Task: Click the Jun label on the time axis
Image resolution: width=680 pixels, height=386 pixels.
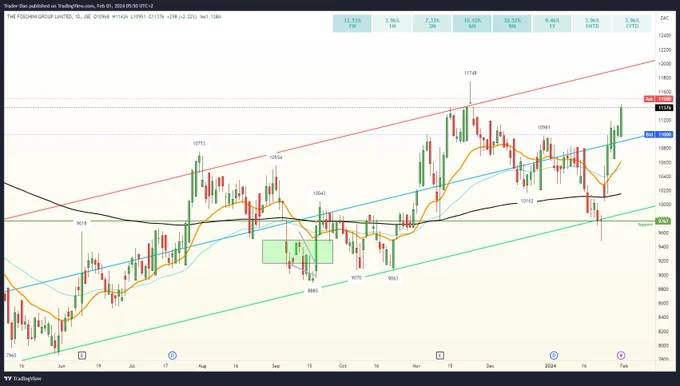Action: tap(62, 366)
